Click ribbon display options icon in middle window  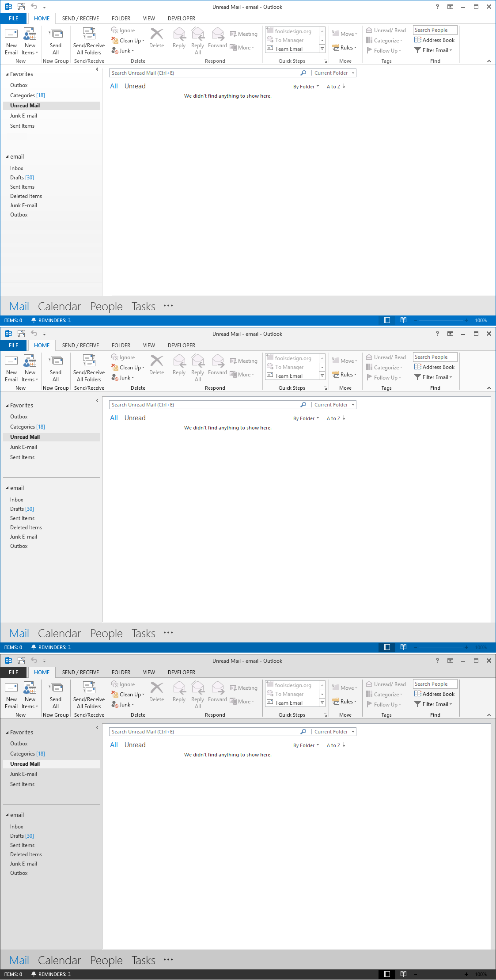click(x=450, y=334)
